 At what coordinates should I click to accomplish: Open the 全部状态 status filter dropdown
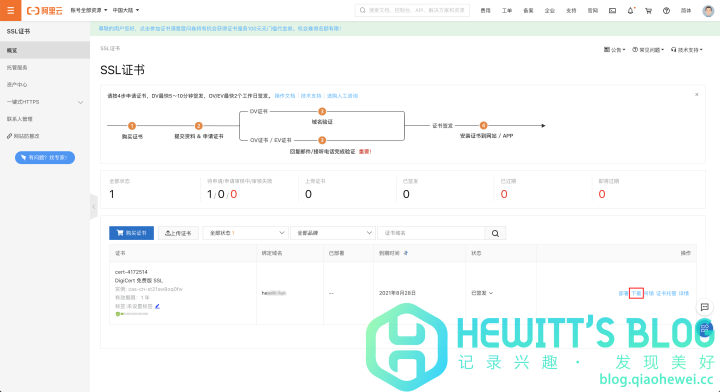point(246,233)
